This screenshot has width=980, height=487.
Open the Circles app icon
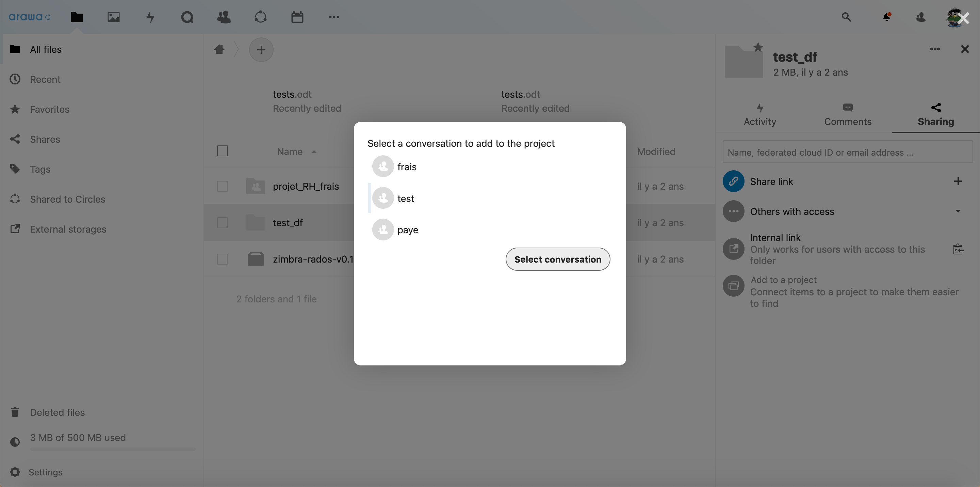click(x=261, y=17)
